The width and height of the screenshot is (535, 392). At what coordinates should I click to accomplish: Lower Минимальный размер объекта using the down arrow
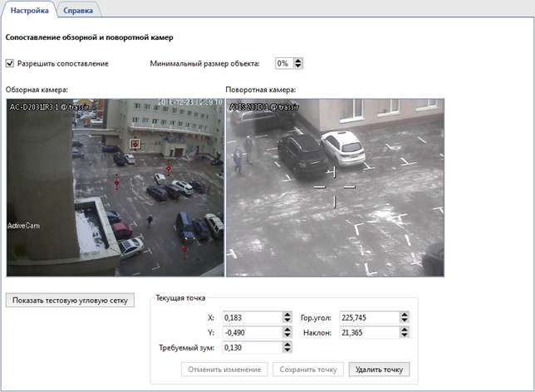(x=298, y=66)
